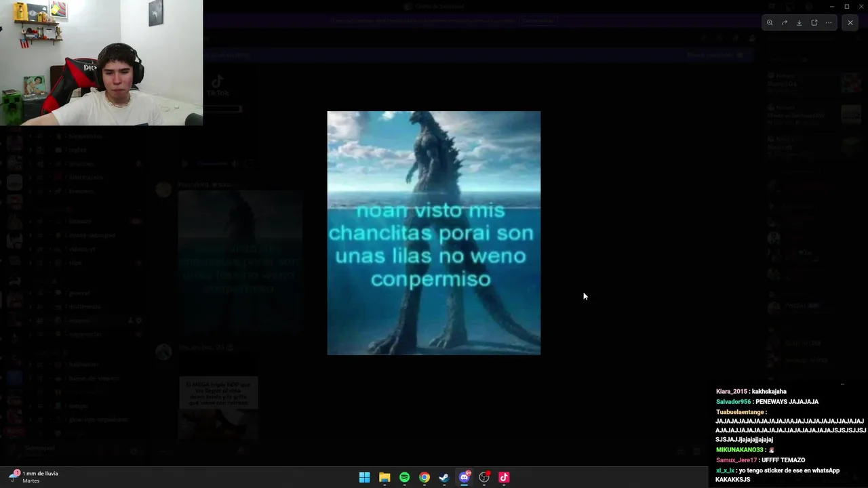Click the Tuabuelaentange username in chat
The width and height of the screenshot is (868, 488).
tap(740, 411)
